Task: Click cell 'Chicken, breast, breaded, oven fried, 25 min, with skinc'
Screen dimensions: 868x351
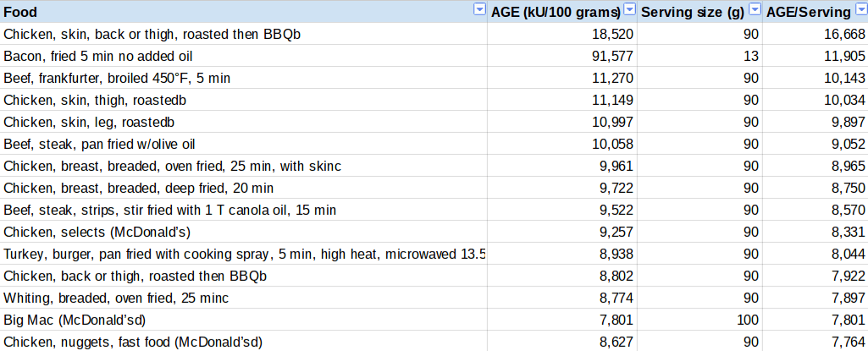Action: pyautogui.click(x=244, y=166)
